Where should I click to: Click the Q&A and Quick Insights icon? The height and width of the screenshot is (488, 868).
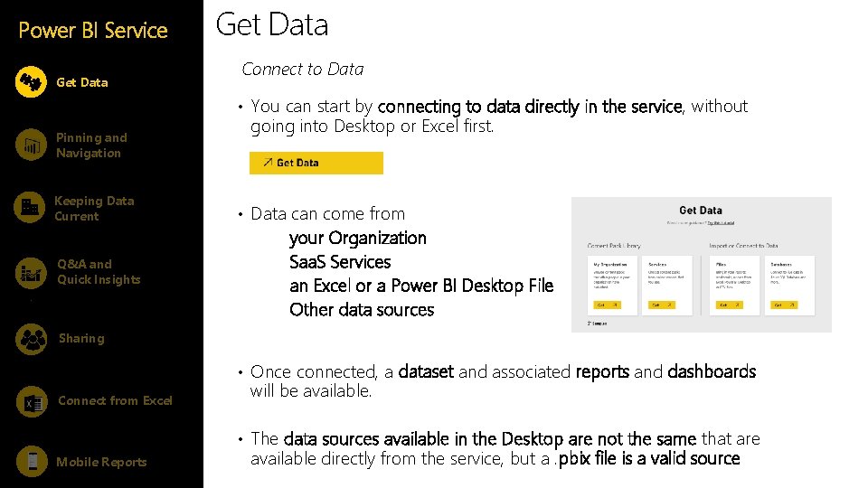click(31, 273)
